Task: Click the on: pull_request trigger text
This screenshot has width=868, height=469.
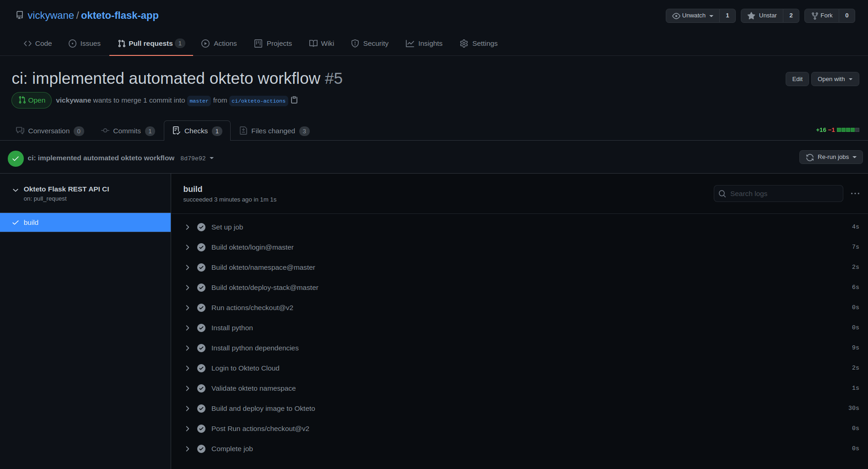Action: (x=45, y=199)
